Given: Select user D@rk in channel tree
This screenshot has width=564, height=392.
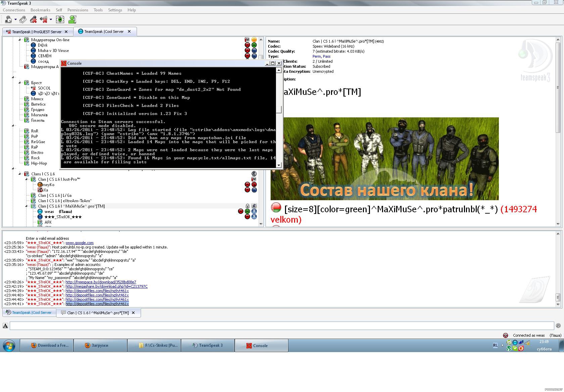Looking at the screenshot, I should pos(43,45).
